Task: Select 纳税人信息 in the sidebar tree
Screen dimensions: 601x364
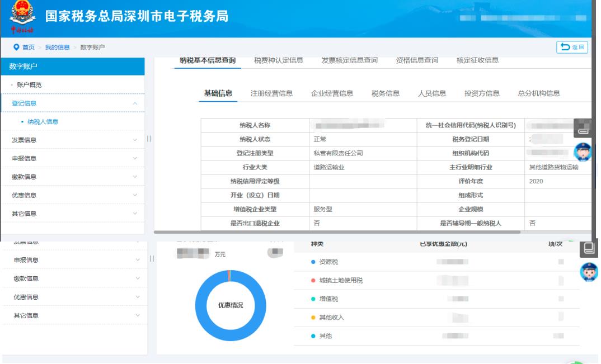Action: [x=43, y=121]
